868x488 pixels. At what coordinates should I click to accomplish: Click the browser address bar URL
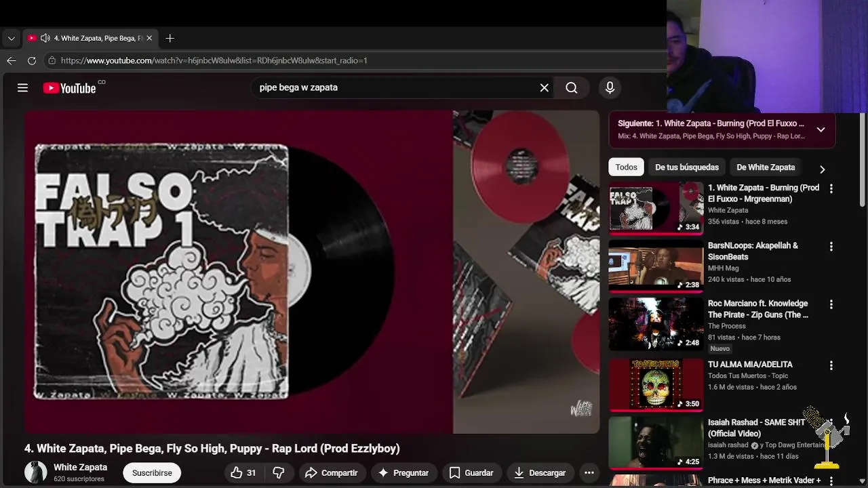(214, 60)
